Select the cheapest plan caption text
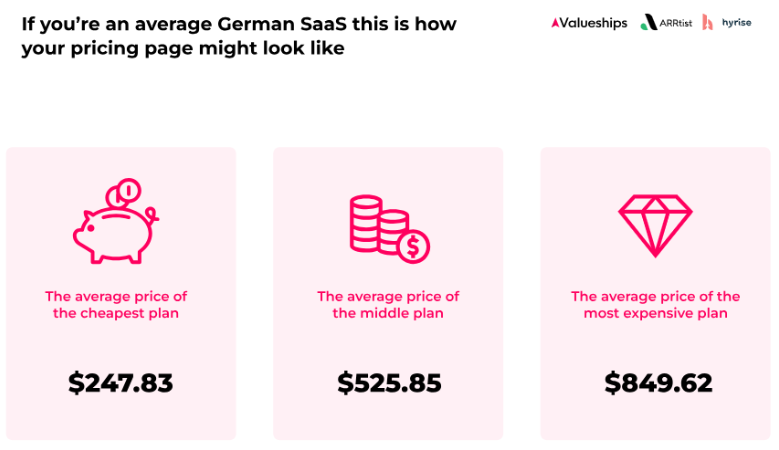779x450 pixels. pos(116,305)
